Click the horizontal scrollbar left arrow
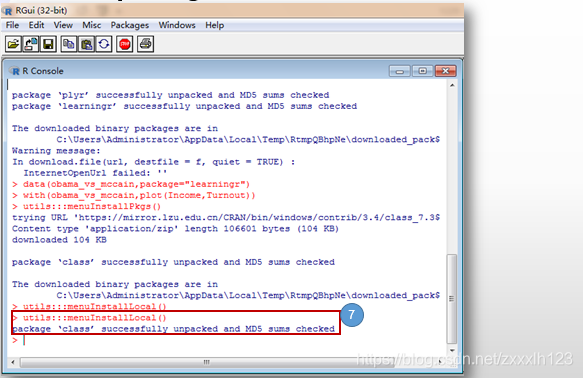 (13, 362)
